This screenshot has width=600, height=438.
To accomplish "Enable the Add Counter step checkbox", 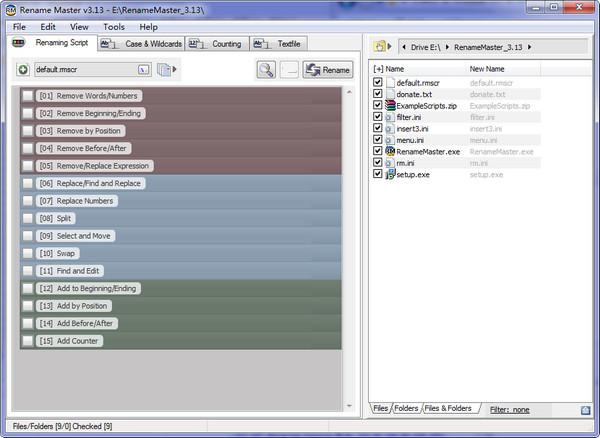I will click(28, 341).
